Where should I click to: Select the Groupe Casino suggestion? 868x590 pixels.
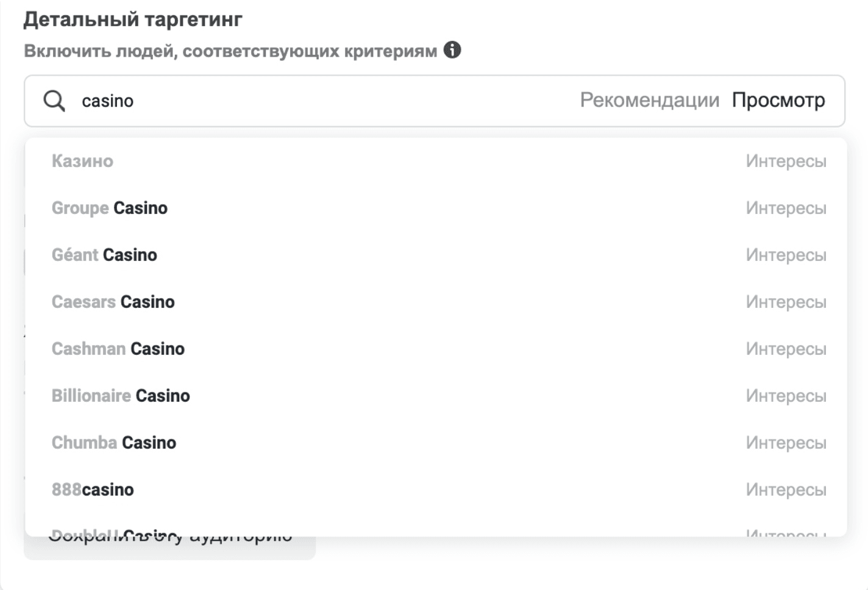tap(436, 208)
